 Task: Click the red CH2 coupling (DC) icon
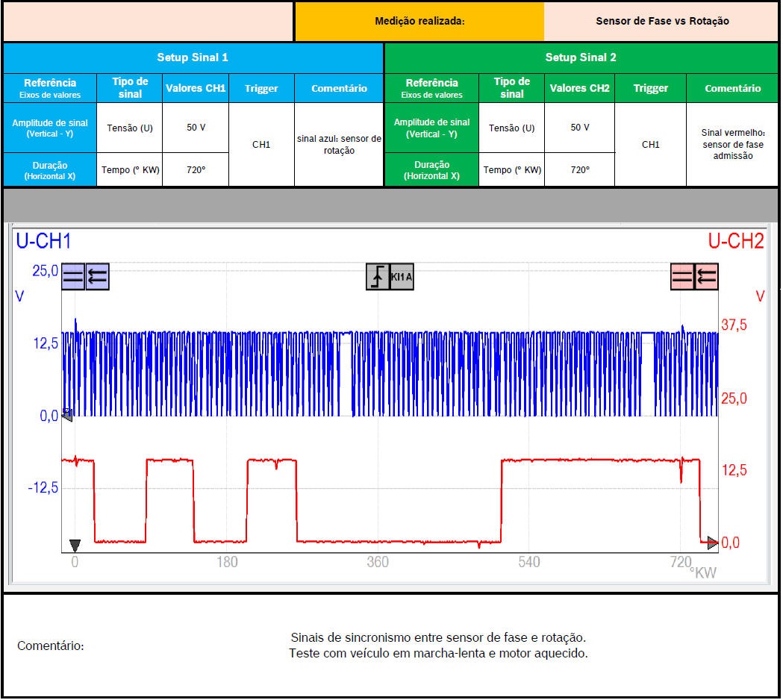682,277
